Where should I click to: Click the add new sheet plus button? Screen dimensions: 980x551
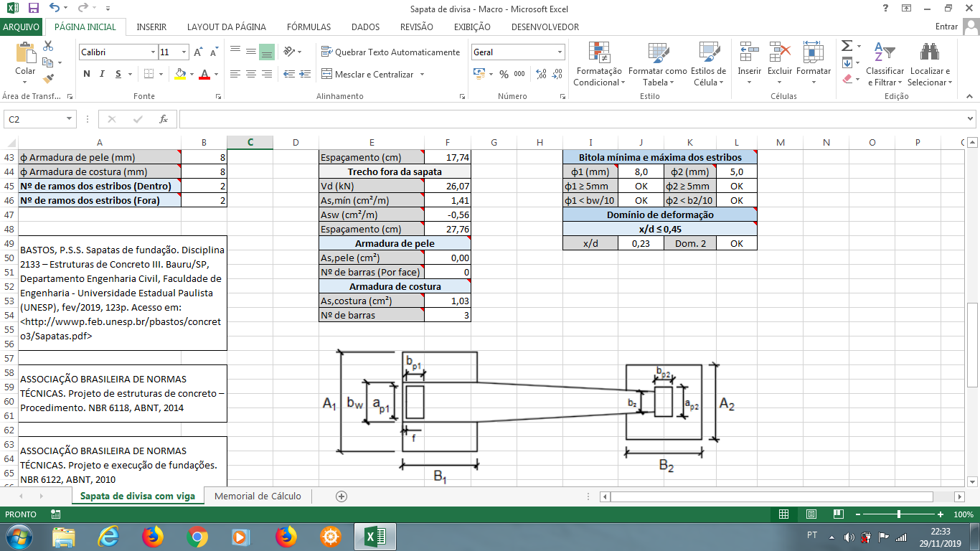(x=341, y=496)
